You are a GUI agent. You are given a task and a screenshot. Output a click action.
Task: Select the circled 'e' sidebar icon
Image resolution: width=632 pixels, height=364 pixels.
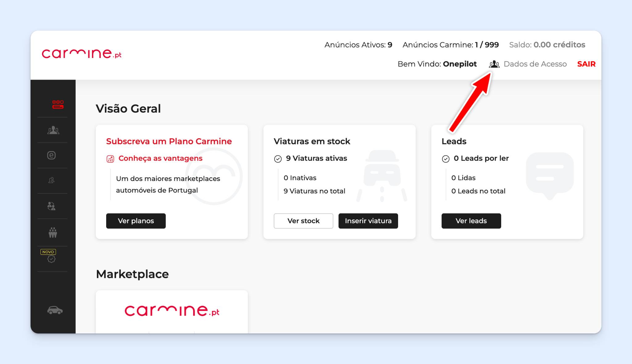(51, 155)
